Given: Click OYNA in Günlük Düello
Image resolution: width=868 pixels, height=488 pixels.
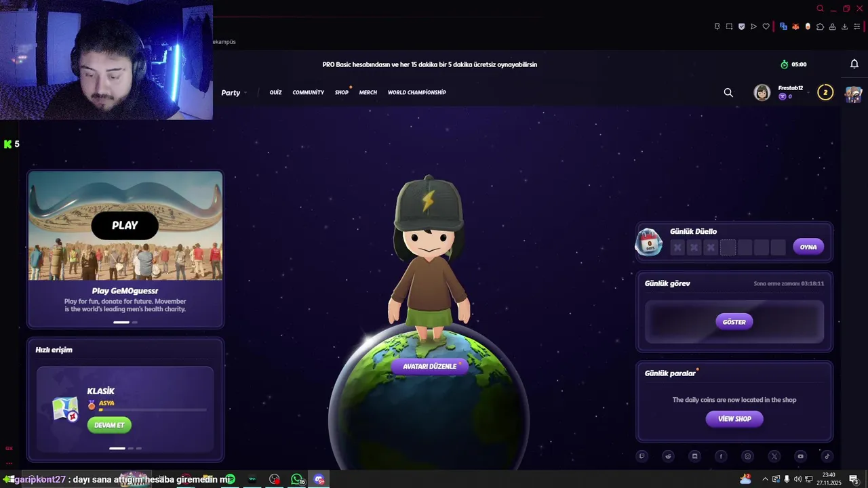Looking at the screenshot, I should [808, 247].
